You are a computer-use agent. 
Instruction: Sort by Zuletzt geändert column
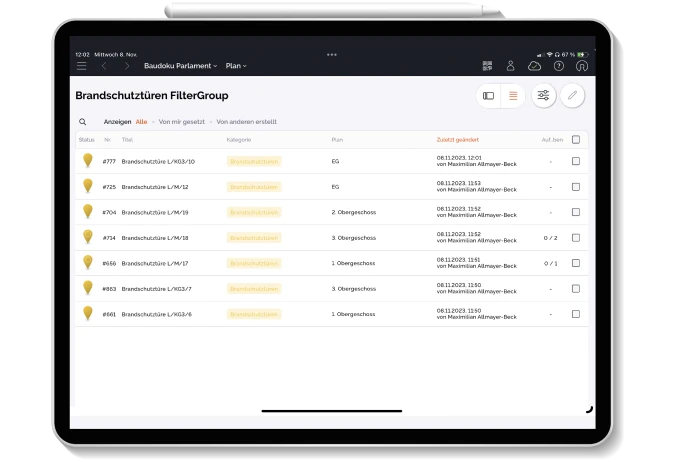point(458,140)
